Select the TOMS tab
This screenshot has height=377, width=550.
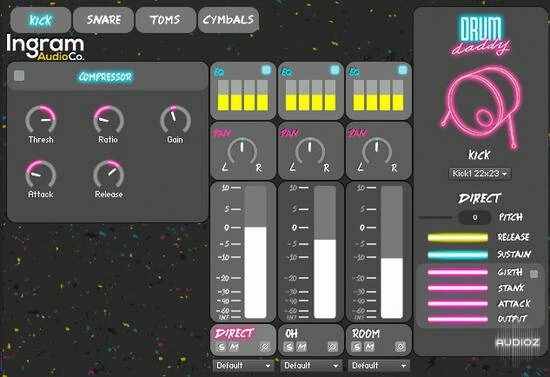165,20
